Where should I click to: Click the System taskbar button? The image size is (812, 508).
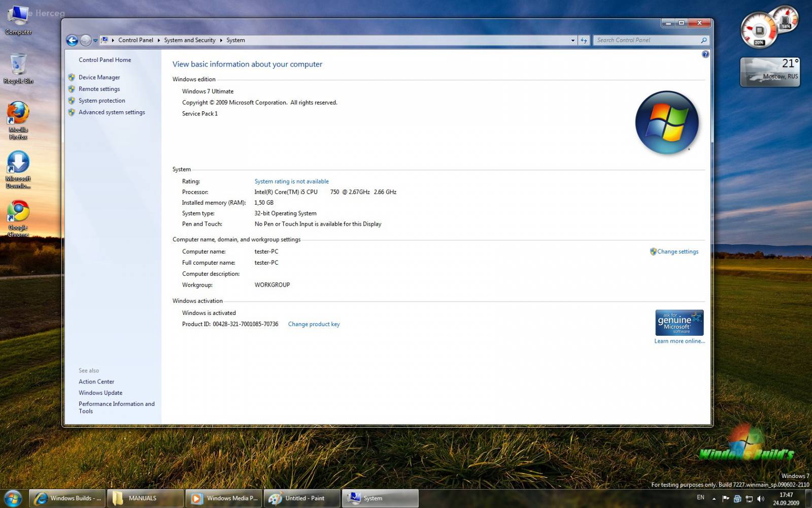point(380,498)
